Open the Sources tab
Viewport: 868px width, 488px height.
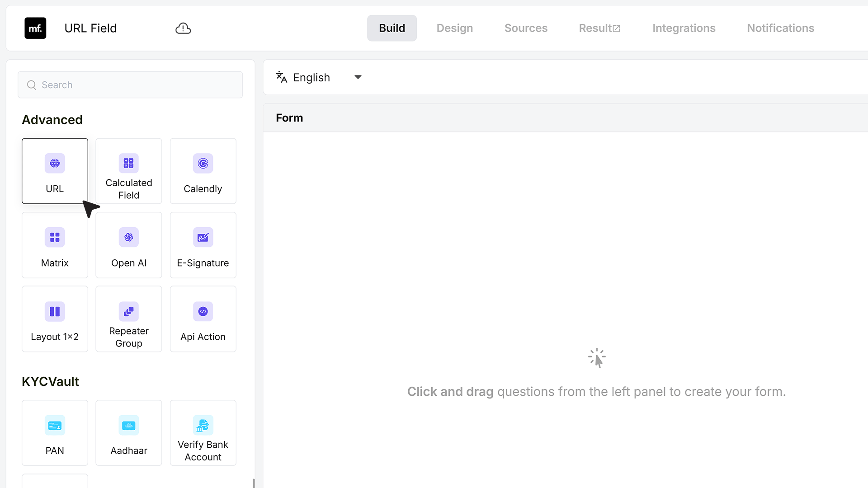click(x=526, y=28)
